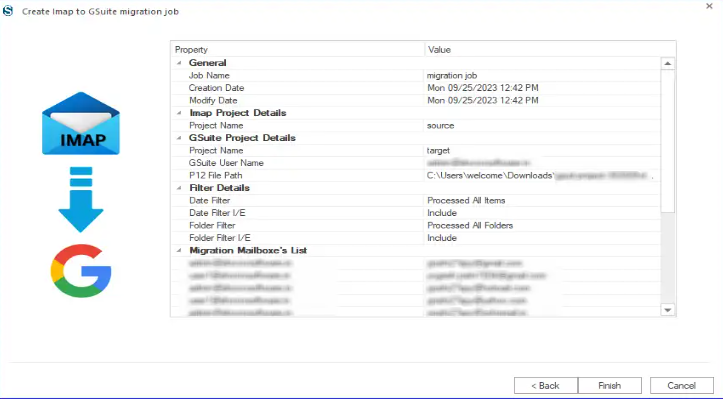Image resolution: width=723 pixels, height=401 pixels.
Task: Go back with the Back button
Action: [545, 385]
